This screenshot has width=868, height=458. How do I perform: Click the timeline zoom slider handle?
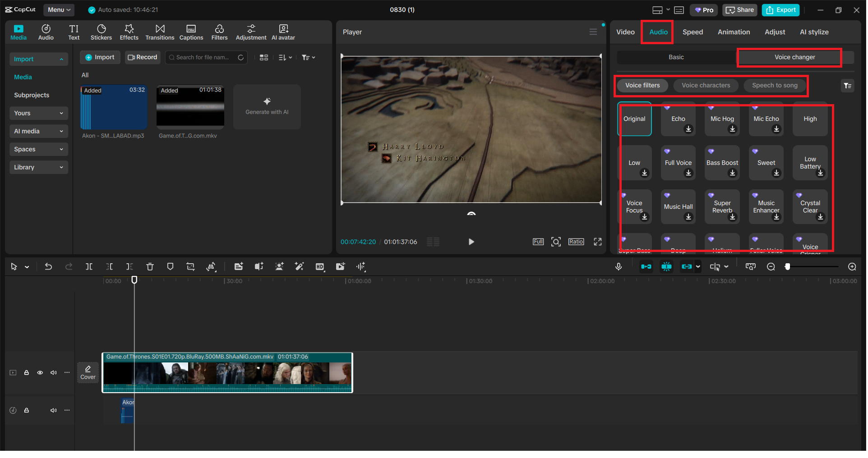[x=787, y=267]
